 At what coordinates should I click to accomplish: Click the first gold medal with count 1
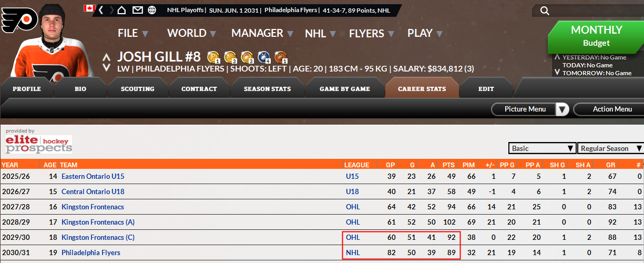(213, 56)
